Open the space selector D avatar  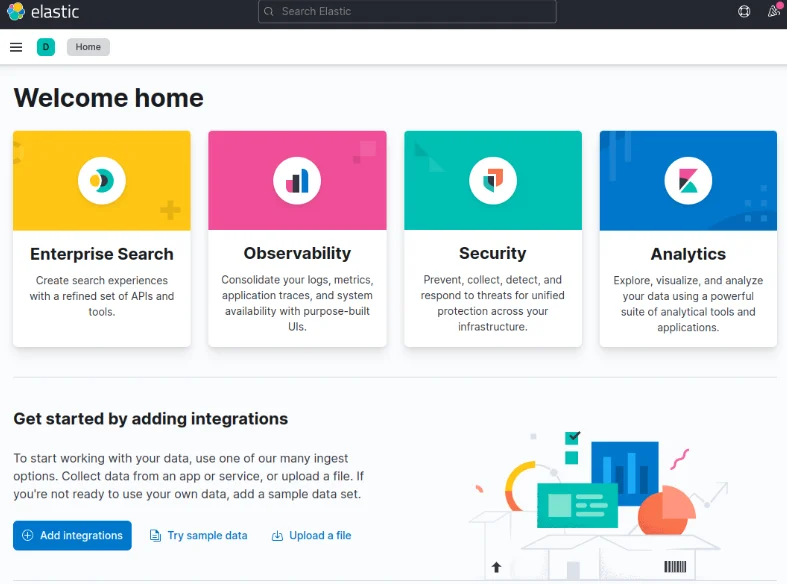(46, 47)
